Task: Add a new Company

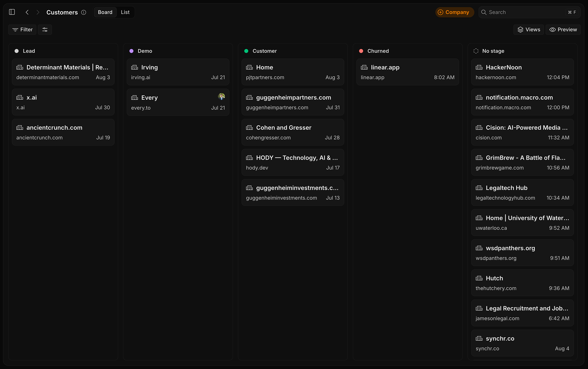Action: point(455,12)
